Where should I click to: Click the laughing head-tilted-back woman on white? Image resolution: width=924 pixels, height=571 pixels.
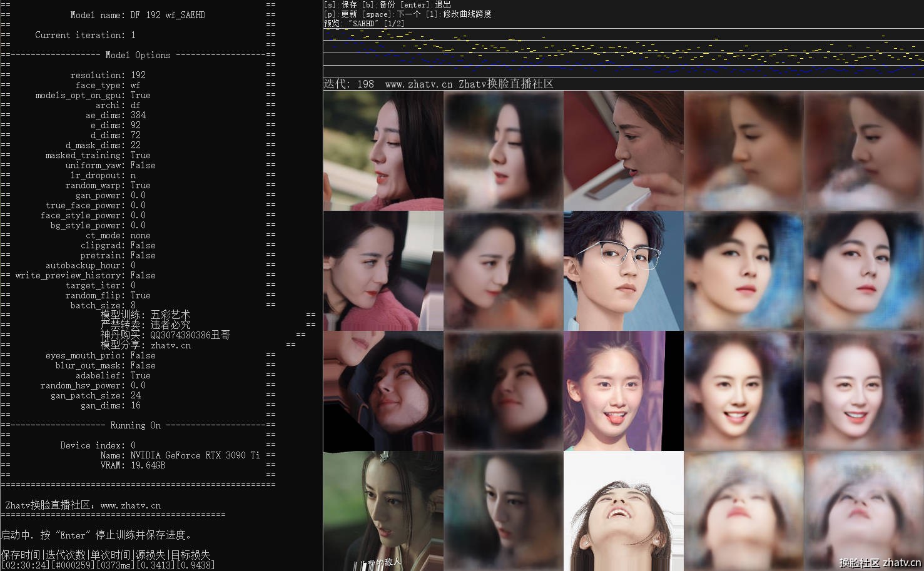pos(624,511)
